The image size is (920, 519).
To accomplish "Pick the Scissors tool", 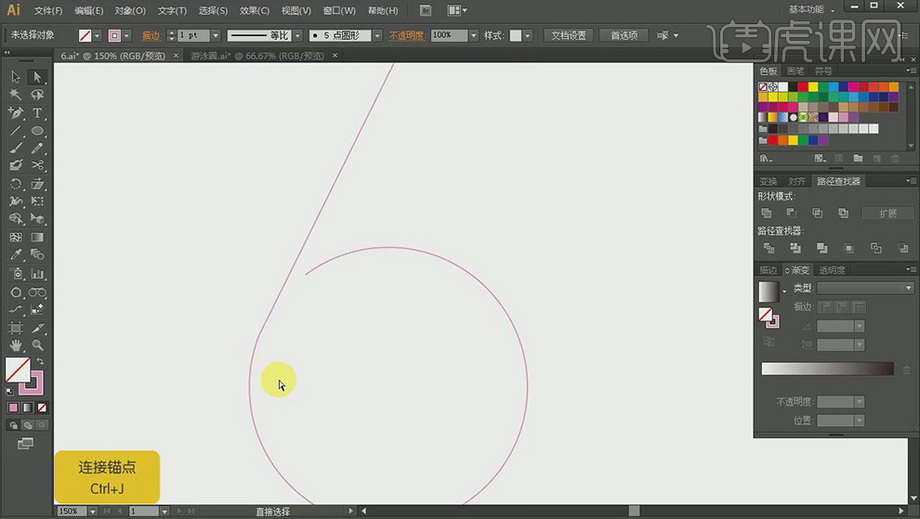I will tap(37, 166).
